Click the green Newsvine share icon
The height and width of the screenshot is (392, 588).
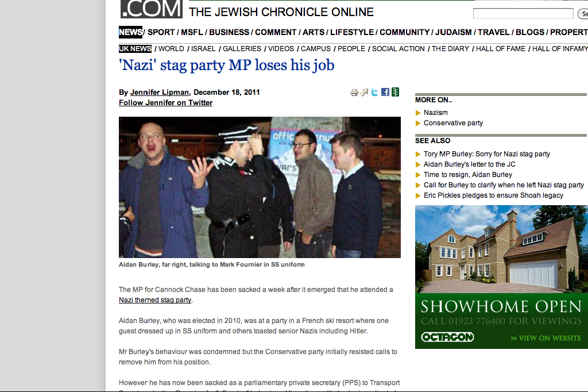point(395,92)
